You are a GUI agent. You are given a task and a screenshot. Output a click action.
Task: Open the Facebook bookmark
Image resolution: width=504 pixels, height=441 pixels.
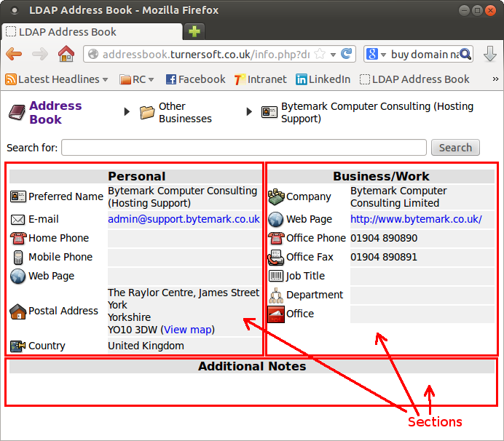[195, 79]
